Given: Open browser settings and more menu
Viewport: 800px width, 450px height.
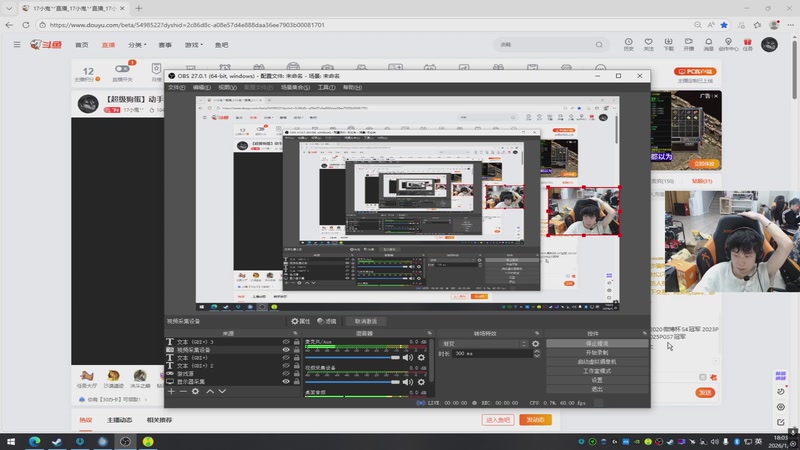Looking at the screenshot, I should [x=790, y=24].
